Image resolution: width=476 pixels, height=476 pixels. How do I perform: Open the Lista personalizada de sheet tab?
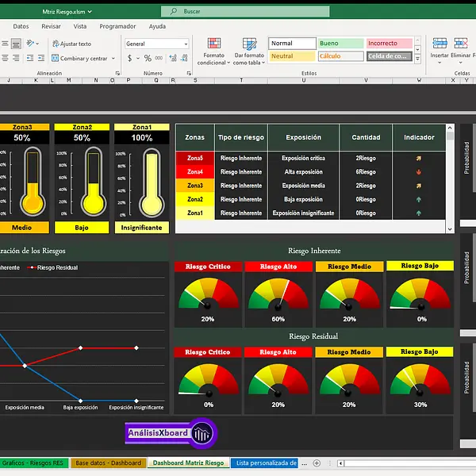coord(265,463)
